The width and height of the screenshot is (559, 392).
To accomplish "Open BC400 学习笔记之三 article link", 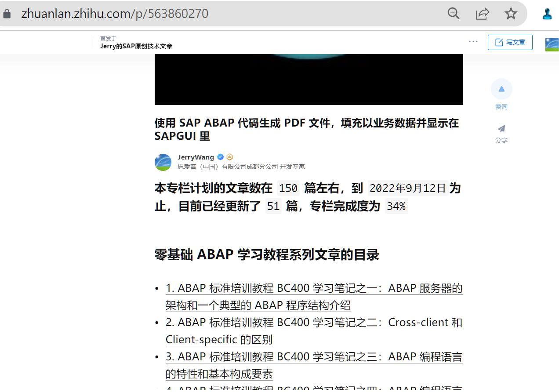I will (314, 365).
